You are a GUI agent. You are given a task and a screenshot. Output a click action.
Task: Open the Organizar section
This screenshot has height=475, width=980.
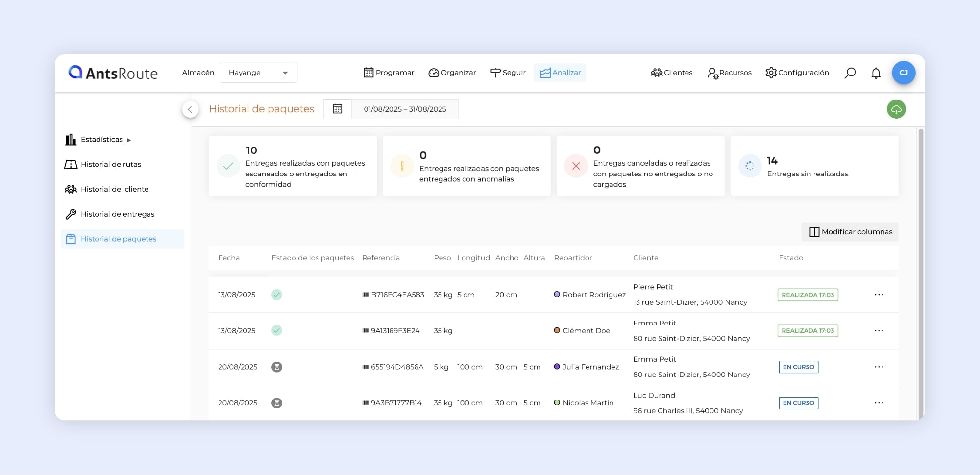pos(452,73)
